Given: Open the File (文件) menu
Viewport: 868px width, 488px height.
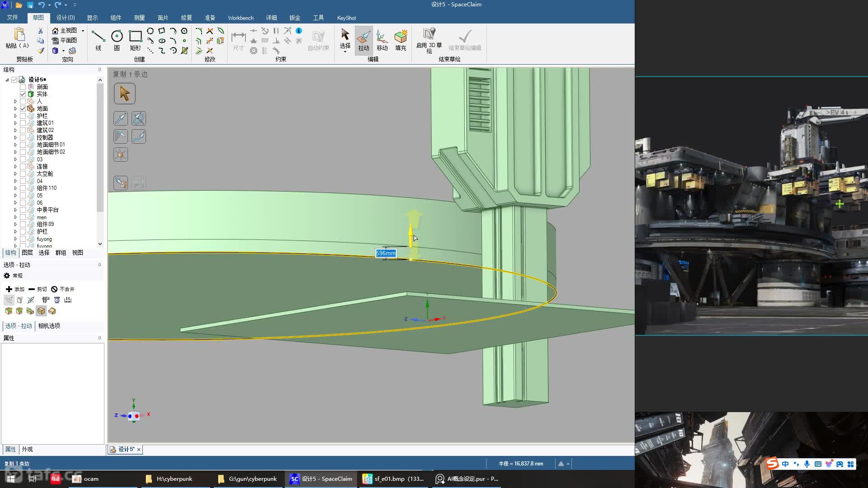Looking at the screenshot, I should (x=12, y=18).
